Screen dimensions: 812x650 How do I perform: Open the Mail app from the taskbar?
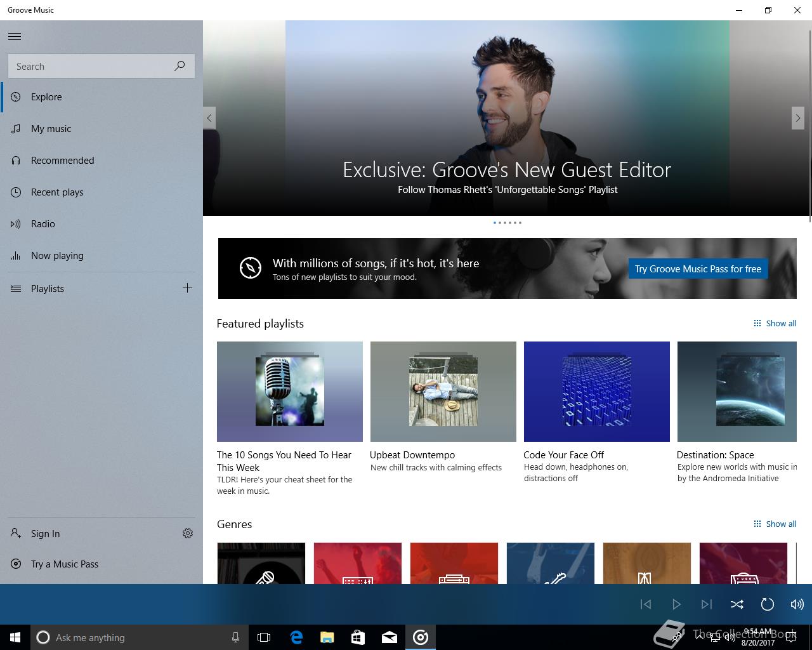click(x=390, y=637)
